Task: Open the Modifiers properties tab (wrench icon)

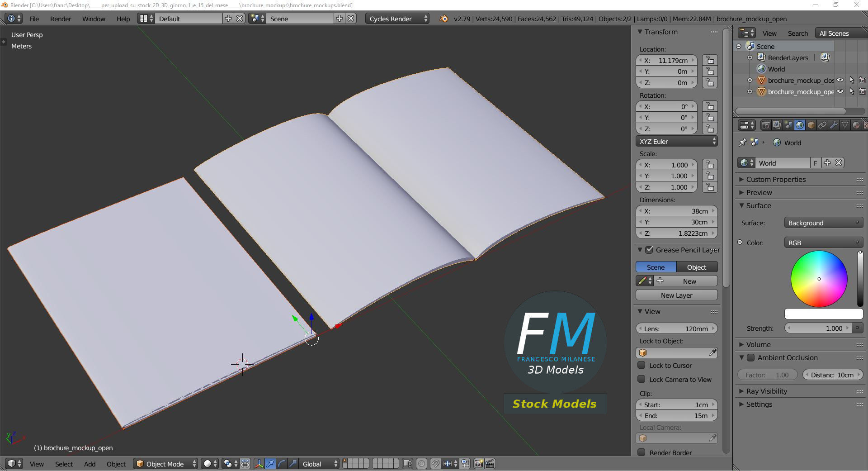Action: [834, 125]
